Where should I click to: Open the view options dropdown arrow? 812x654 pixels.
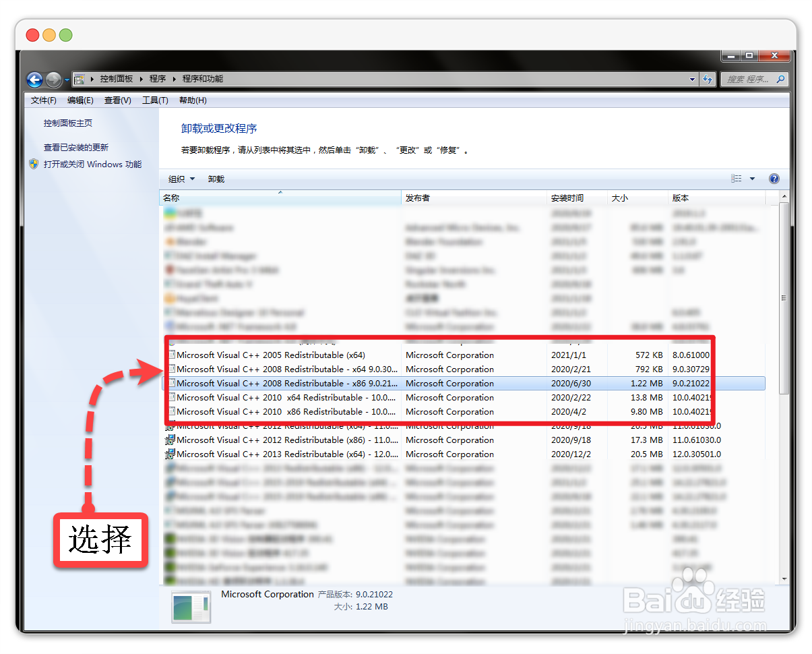(x=753, y=179)
